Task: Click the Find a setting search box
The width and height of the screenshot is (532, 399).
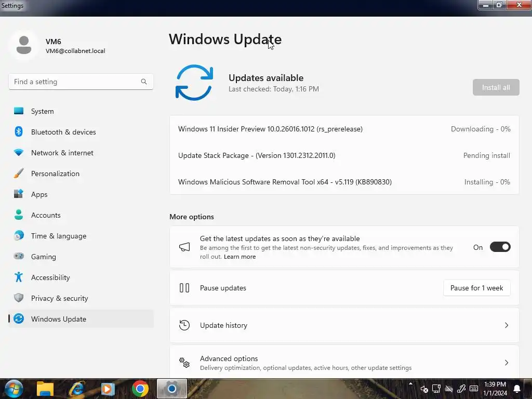Action: pyautogui.click(x=81, y=82)
